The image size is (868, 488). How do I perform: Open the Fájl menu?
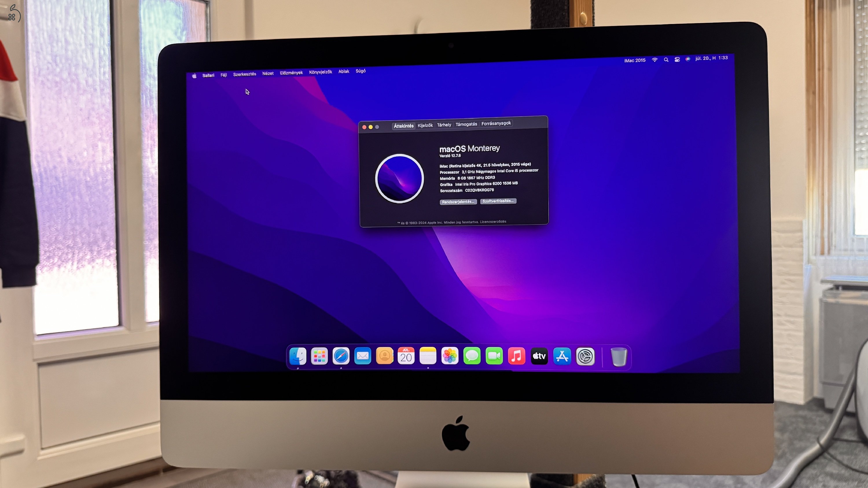click(224, 75)
